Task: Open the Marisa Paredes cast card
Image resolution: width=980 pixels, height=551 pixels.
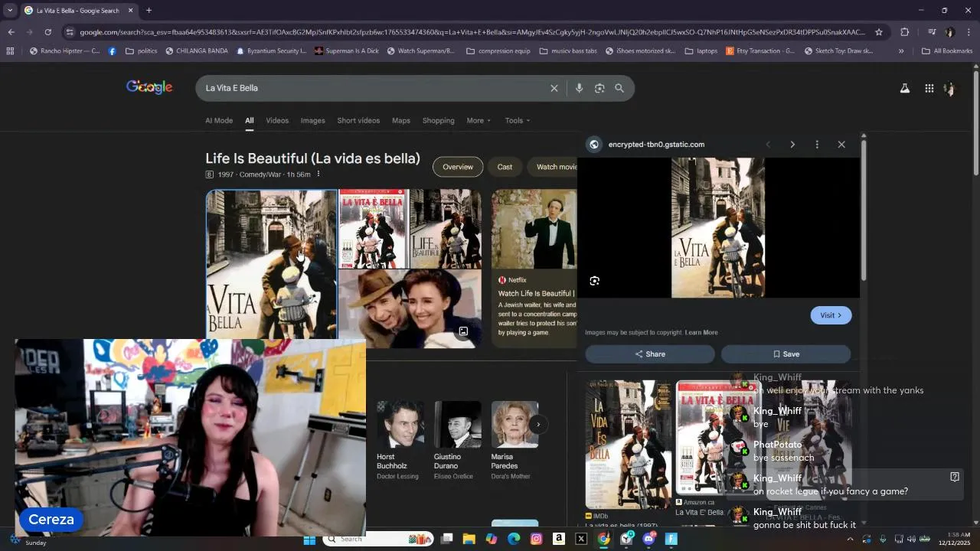Action: [514, 441]
